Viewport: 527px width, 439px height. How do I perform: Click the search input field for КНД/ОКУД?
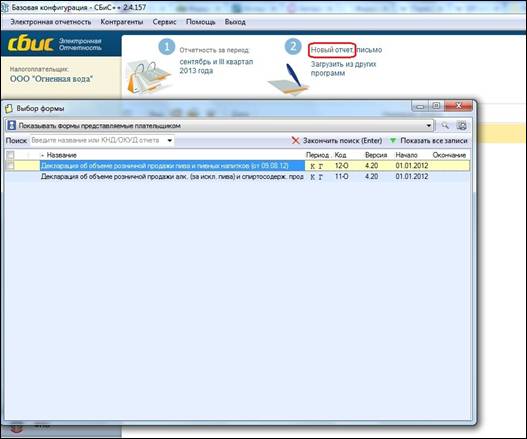98,140
